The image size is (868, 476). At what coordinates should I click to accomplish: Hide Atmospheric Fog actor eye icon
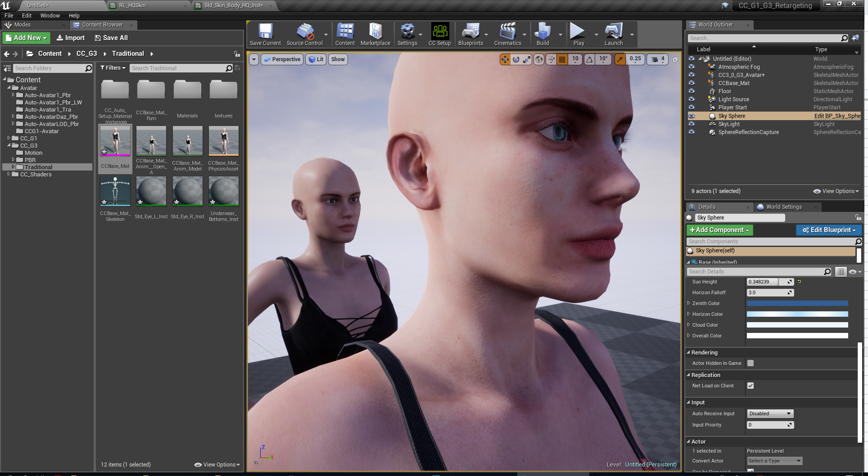[x=692, y=67]
